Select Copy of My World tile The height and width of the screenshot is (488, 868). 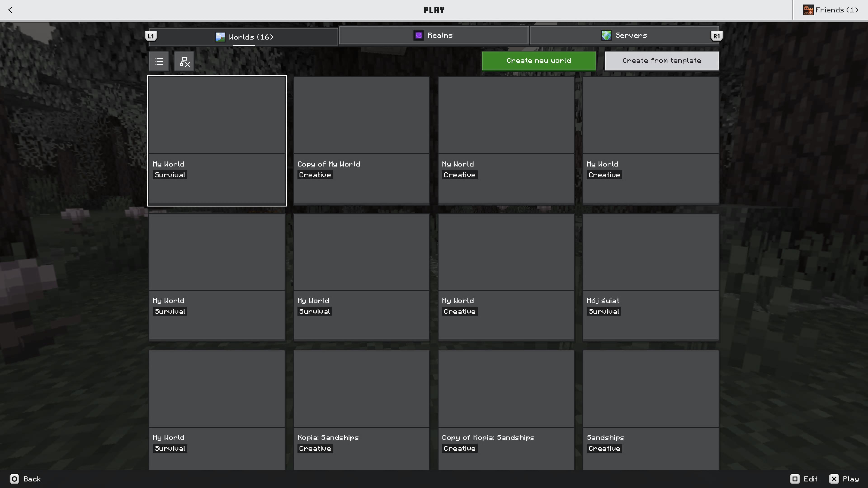click(361, 141)
